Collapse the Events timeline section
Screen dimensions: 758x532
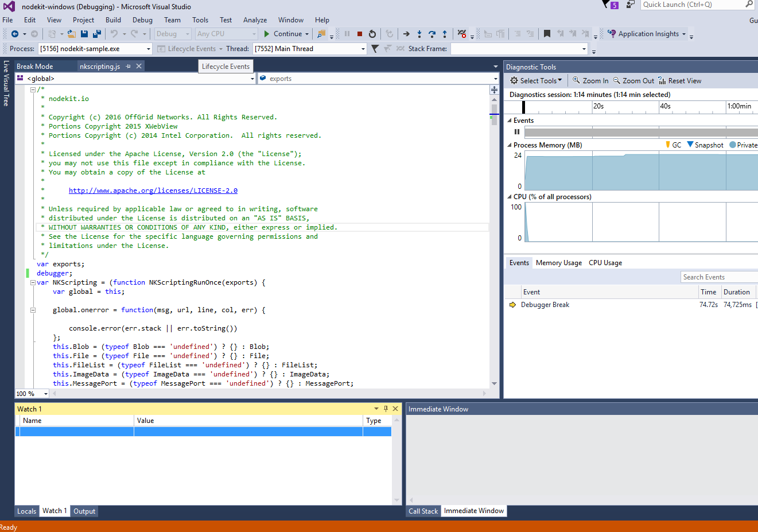510,121
